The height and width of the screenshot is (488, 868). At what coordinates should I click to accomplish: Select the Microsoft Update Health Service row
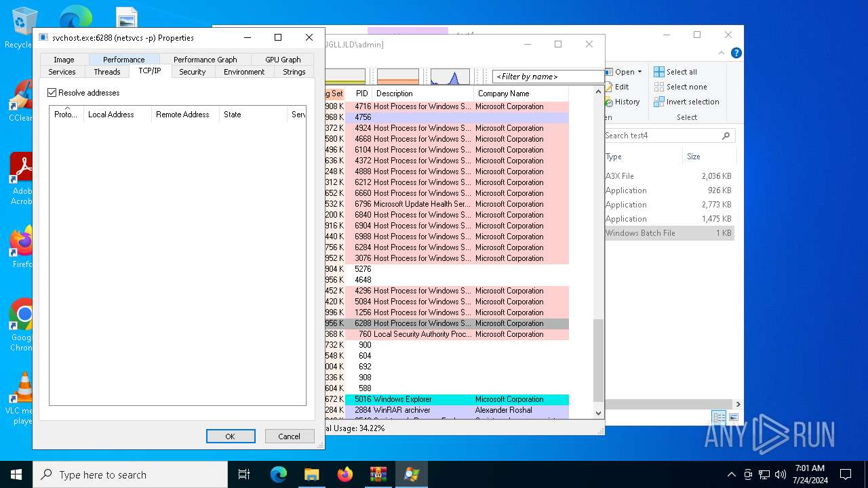(446, 204)
